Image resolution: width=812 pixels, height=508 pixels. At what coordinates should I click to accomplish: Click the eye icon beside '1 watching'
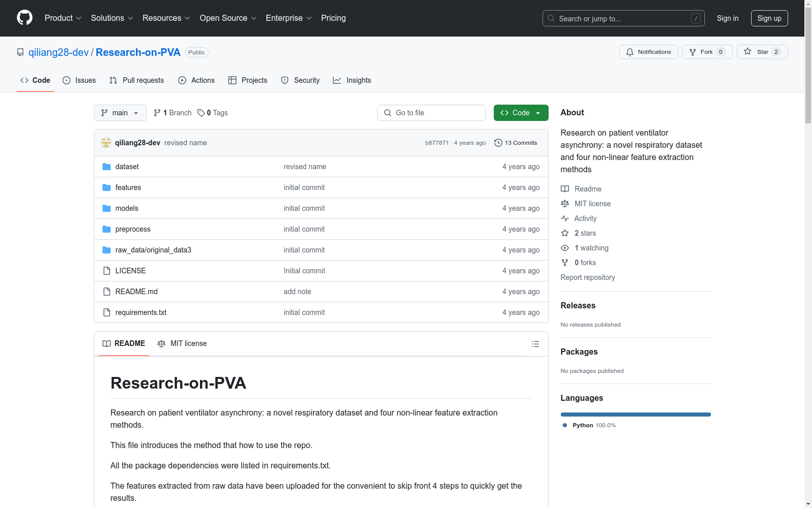coord(565,248)
